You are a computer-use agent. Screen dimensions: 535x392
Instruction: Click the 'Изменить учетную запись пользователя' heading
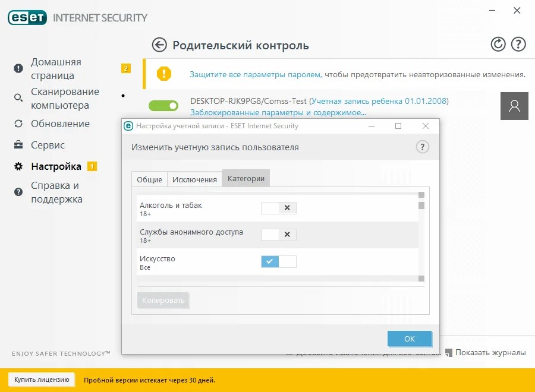pyautogui.click(x=215, y=147)
